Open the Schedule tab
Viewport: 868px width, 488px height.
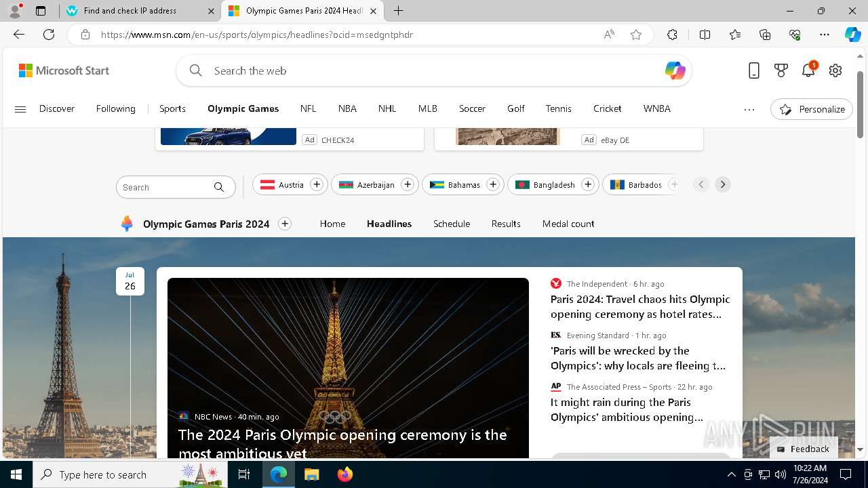(452, 224)
